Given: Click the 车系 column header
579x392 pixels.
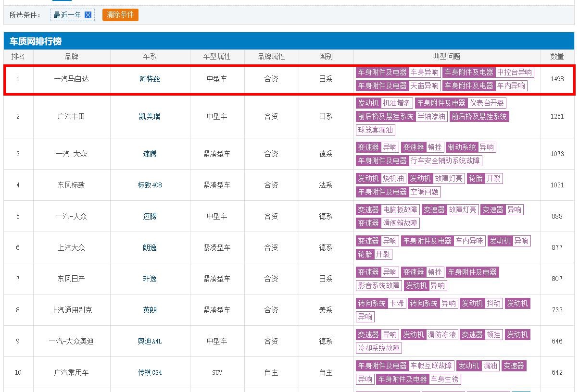Looking at the screenshot, I should coord(150,56).
